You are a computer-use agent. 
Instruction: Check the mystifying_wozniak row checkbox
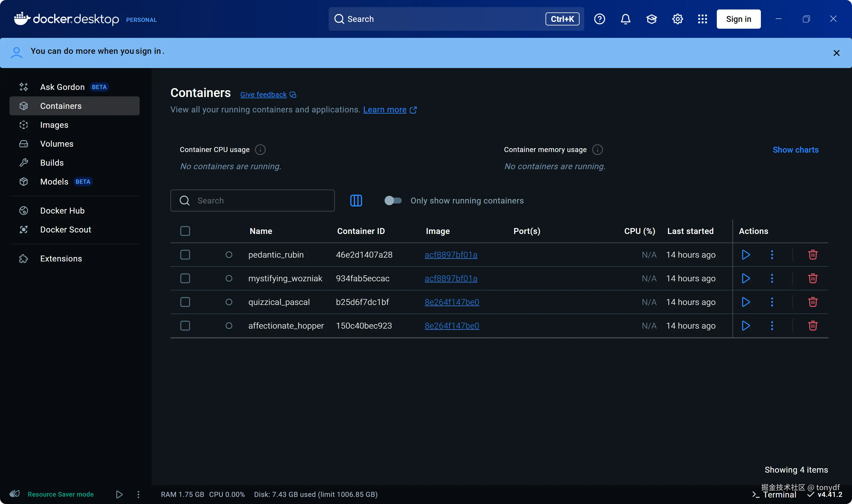coord(185,279)
